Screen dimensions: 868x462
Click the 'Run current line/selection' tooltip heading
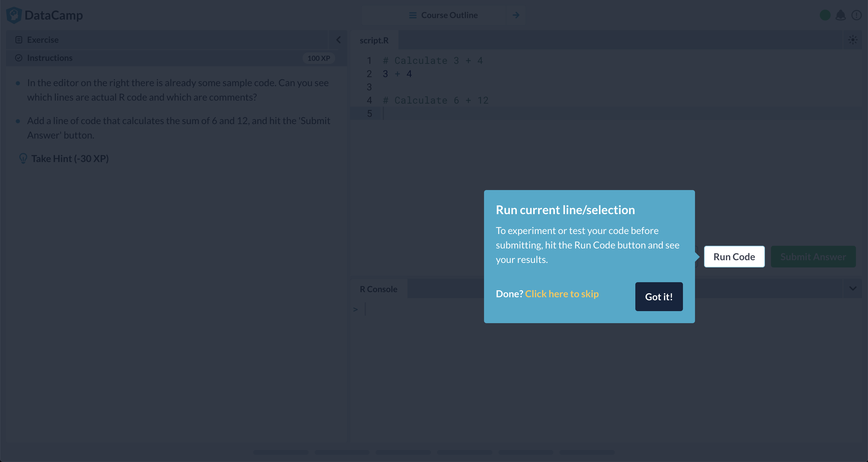(x=565, y=210)
